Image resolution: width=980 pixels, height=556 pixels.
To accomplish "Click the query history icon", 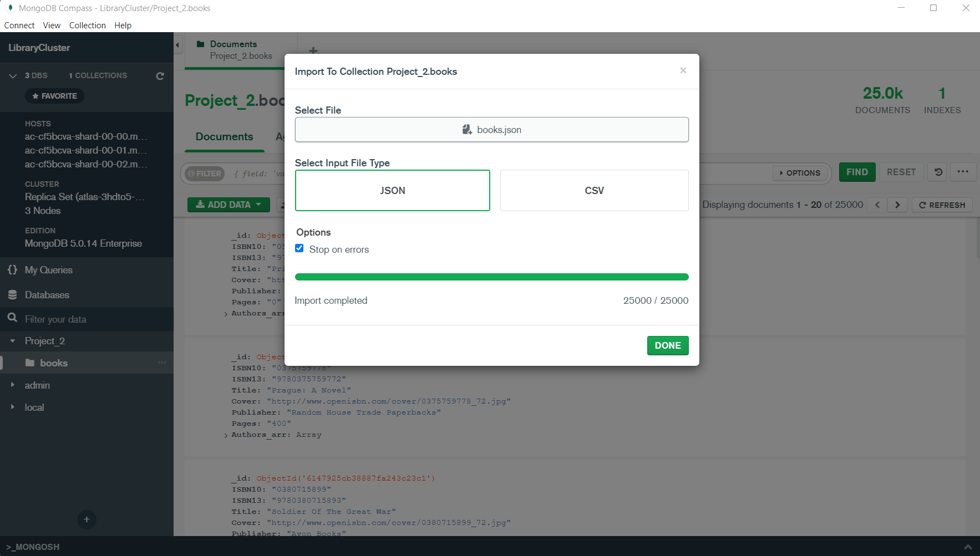I will tap(938, 172).
